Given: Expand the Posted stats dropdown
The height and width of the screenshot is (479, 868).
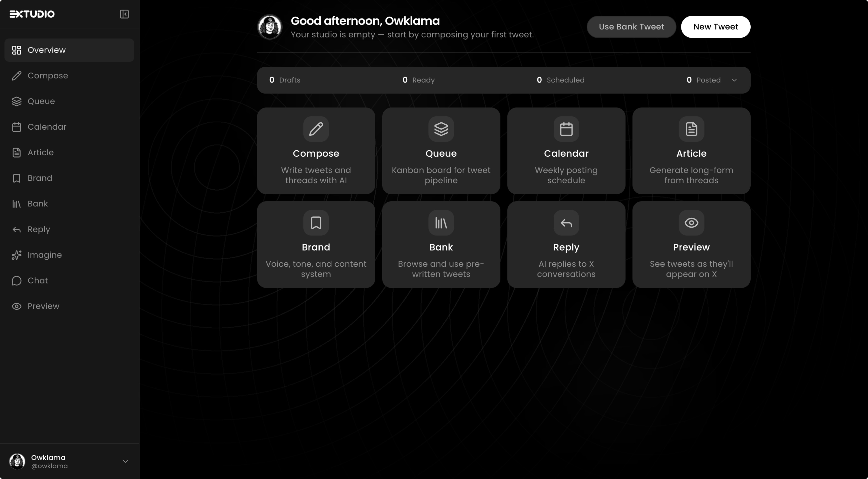Looking at the screenshot, I should tap(735, 80).
